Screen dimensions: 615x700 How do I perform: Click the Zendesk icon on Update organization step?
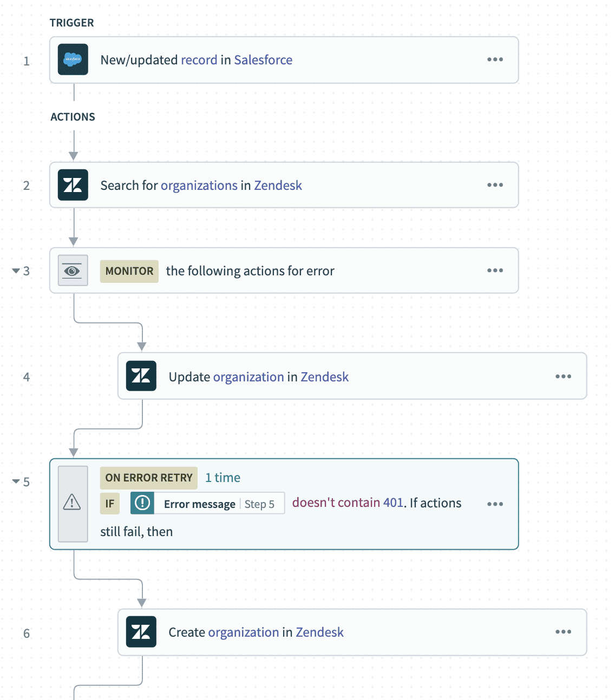141,376
